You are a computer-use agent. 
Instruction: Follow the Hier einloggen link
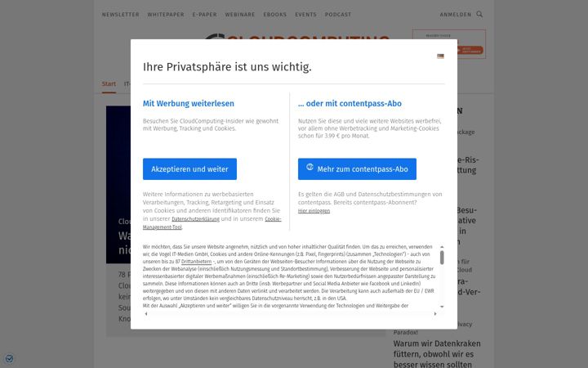coord(314,211)
